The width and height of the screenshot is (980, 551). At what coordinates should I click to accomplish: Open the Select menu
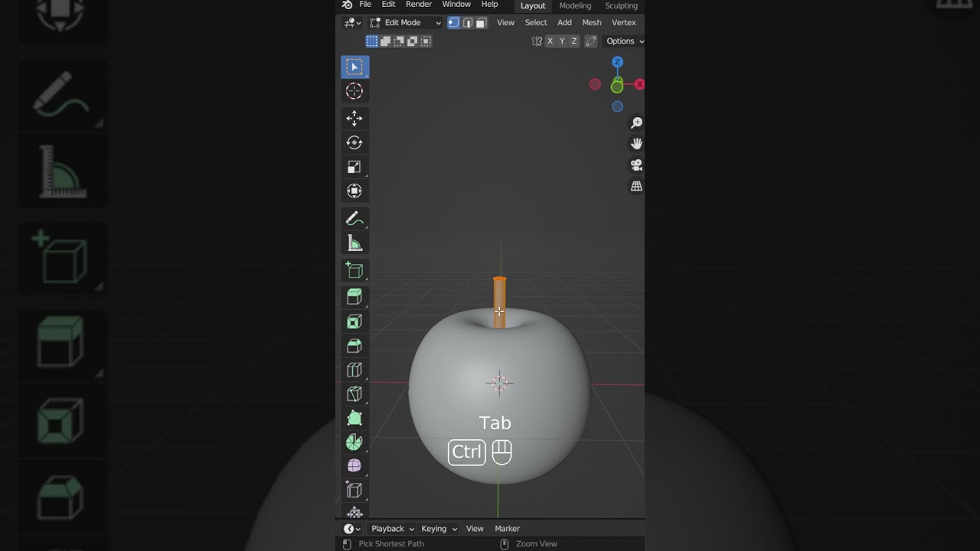[536, 22]
